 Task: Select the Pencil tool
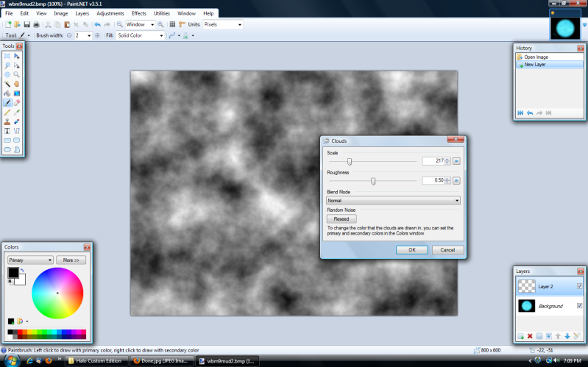(7, 112)
